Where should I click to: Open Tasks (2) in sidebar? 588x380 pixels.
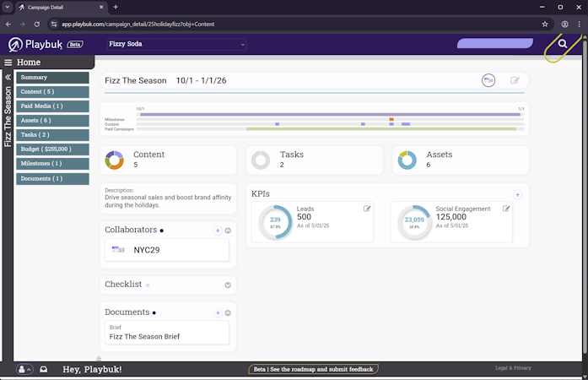(52, 135)
